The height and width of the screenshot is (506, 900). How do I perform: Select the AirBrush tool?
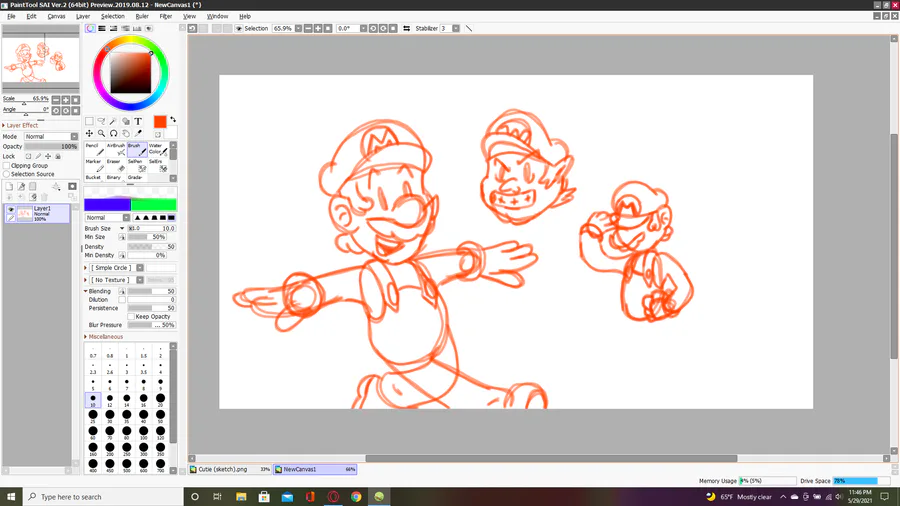[x=116, y=149]
